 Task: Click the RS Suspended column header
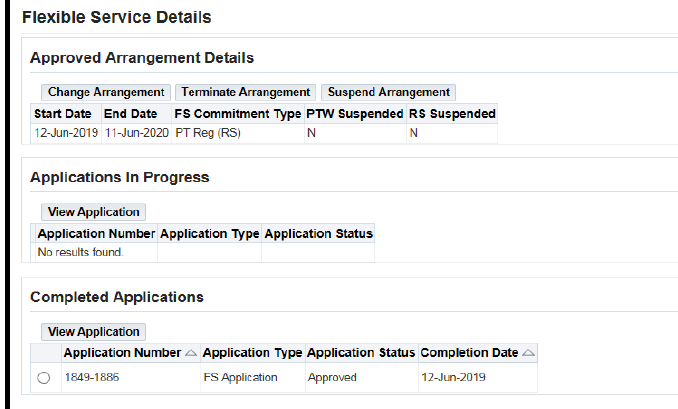[452, 114]
